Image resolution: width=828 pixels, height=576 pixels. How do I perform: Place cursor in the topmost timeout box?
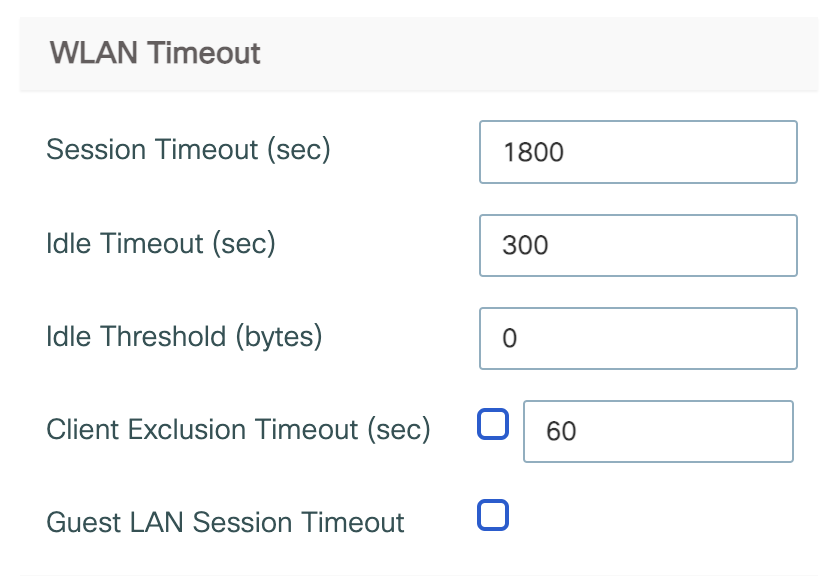click(638, 152)
